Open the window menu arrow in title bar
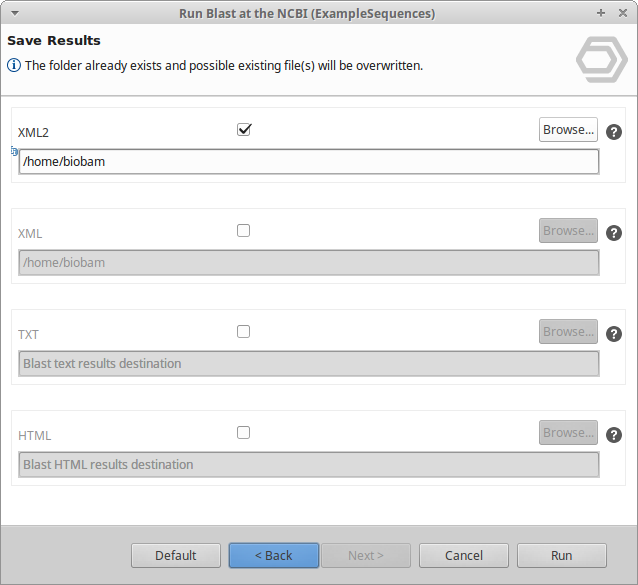 [x=14, y=13]
